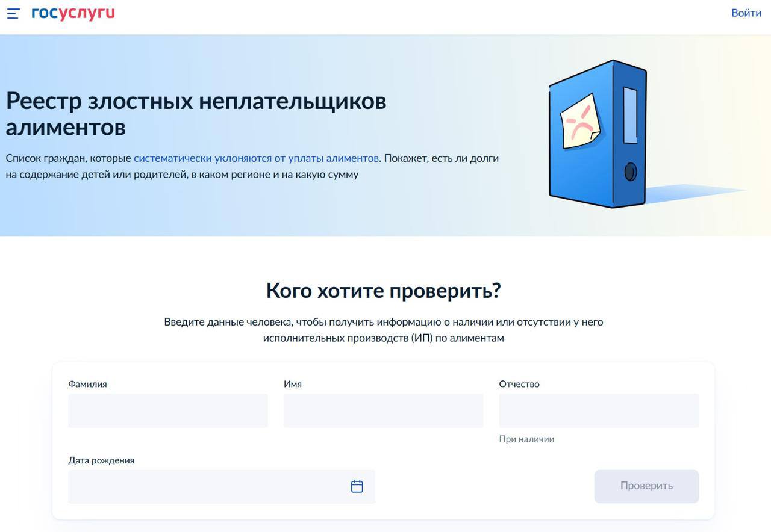This screenshot has height=532, width=771.
Task: Focus the Отчество input field
Action: coord(598,411)
